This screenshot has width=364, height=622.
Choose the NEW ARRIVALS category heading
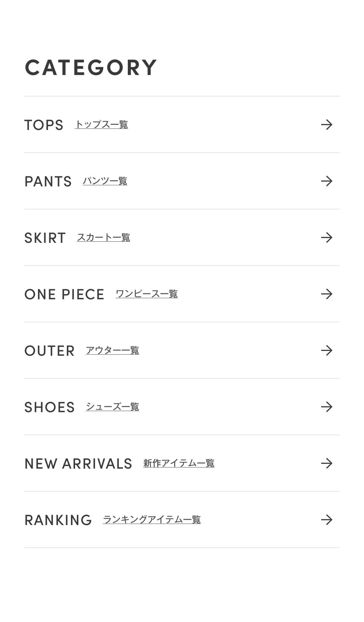click(x=78, y=464)
